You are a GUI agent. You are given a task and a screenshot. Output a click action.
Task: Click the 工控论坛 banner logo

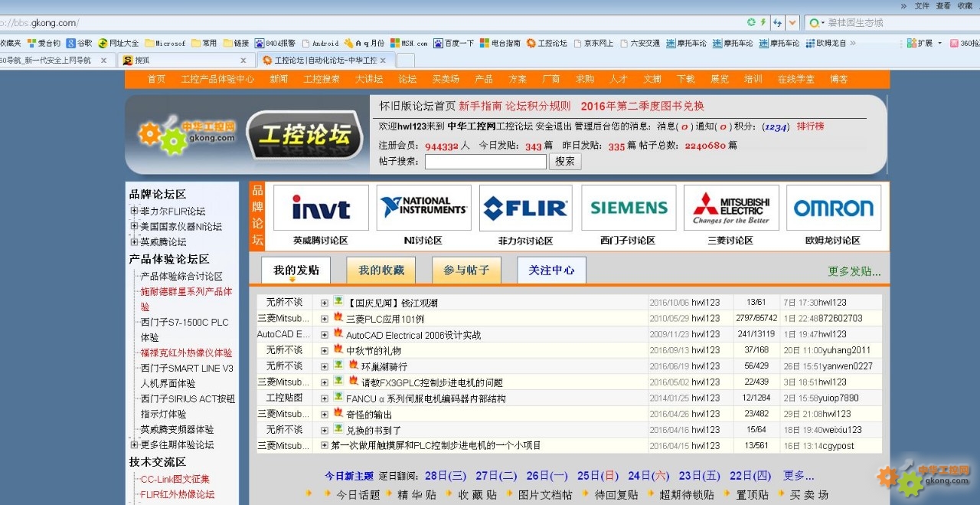(305, 136)
